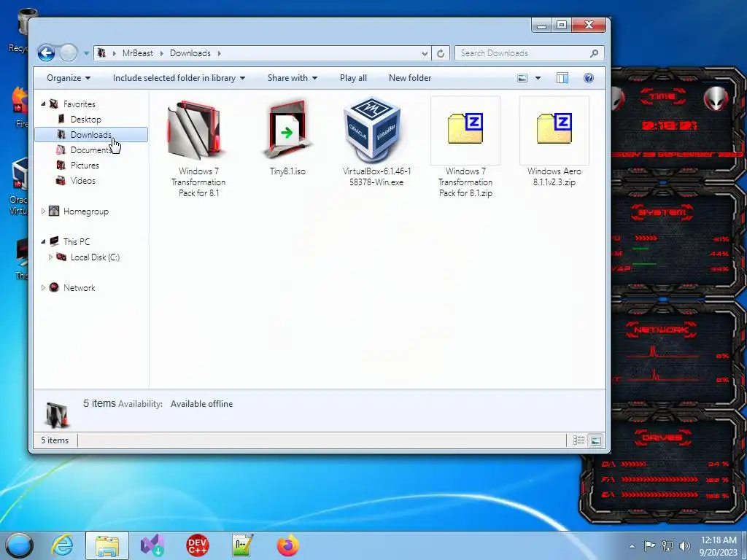Launch Dev-C++ from the taskbar

197,545
